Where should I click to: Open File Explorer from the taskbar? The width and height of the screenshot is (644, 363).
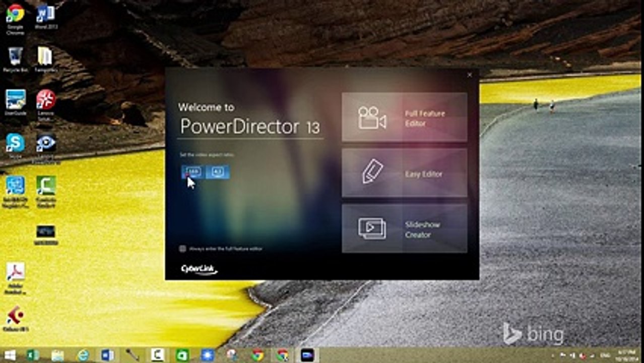click(x=57, y=355)
